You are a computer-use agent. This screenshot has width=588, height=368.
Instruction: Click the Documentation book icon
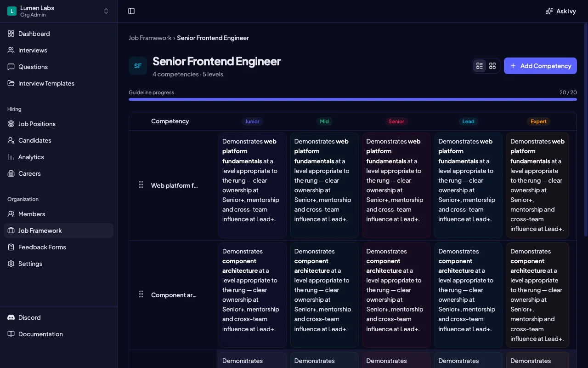(11, 334)
